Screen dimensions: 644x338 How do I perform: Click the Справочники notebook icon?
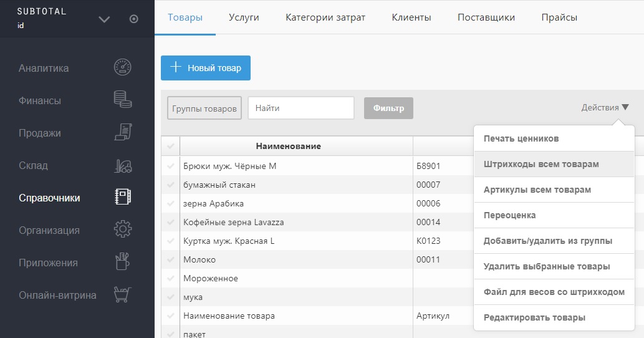coord(123,196)
